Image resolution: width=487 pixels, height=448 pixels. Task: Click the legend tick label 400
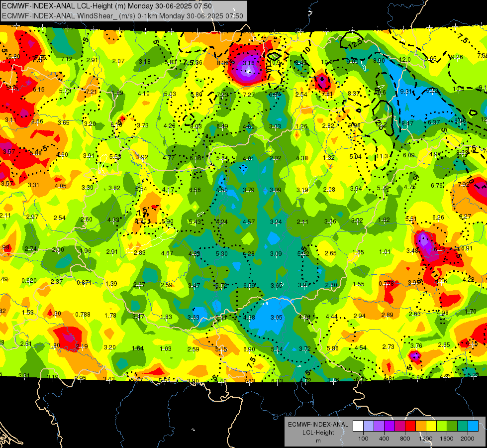(x=384, y=439)
